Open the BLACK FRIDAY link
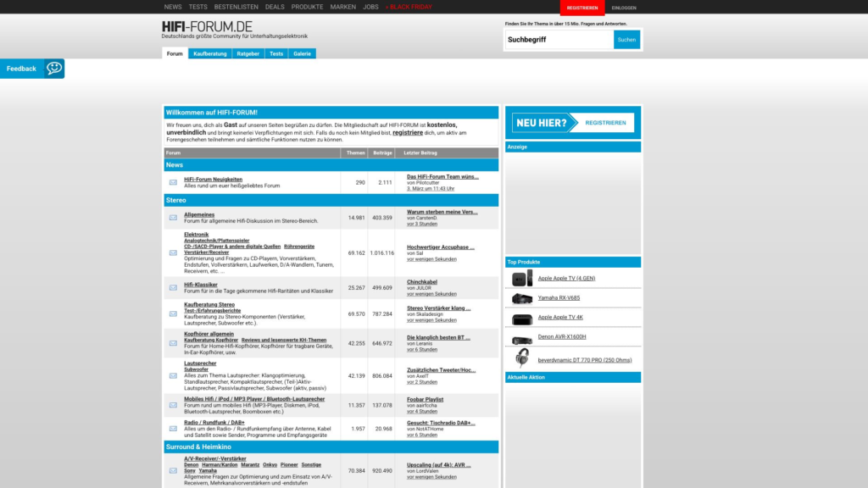The width and height of the screenshot is (868, 488). click(409, 7)
